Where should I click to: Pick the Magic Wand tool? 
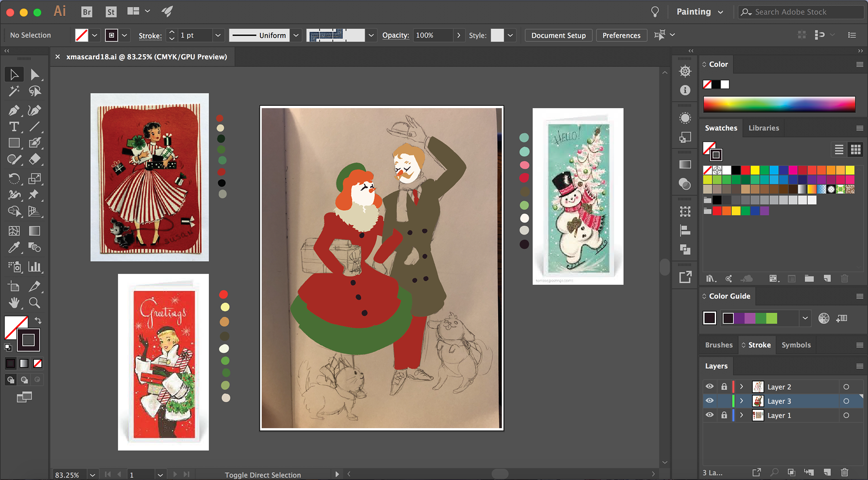(14, 91)
